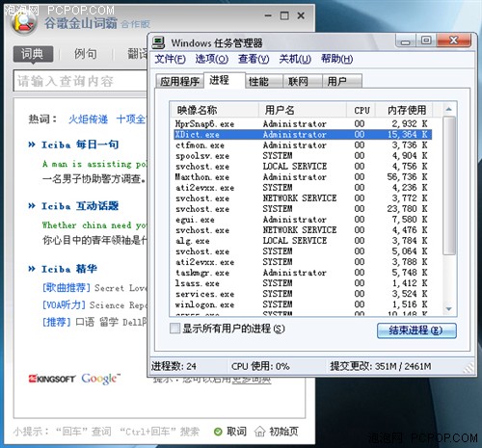Switch to the 例句 tab in PowerWord
Screen dimensions: 482x448
click(86, 54)
